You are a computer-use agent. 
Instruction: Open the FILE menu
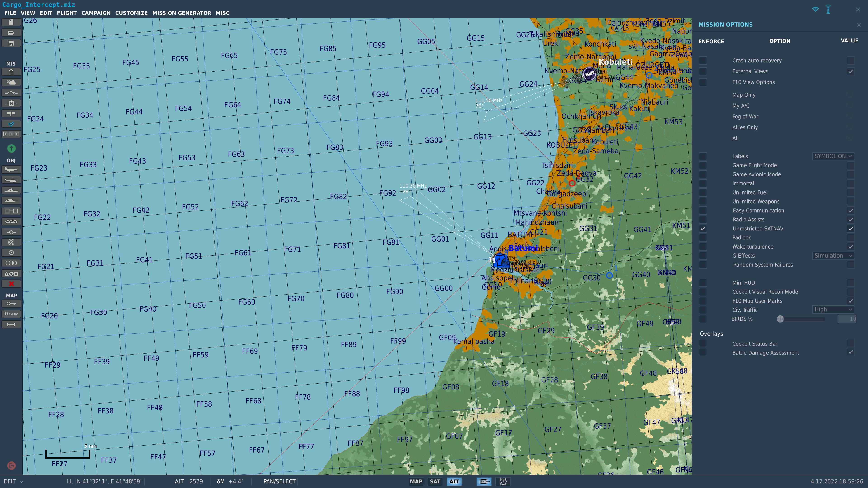[x=10, y=13]
